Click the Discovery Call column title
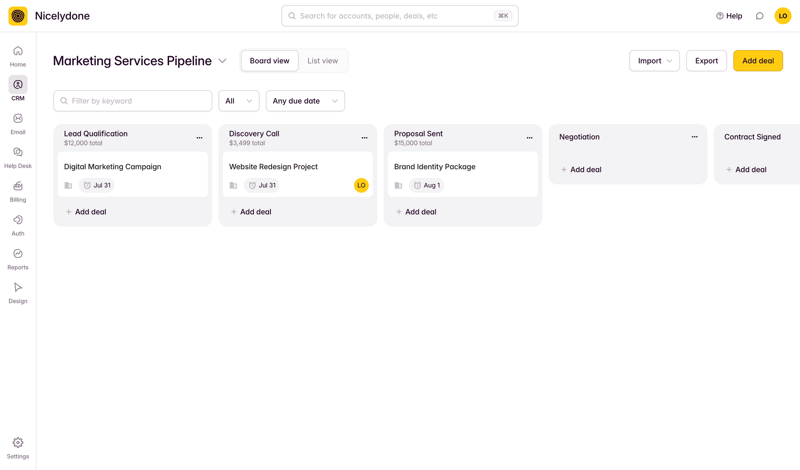Screen dimensions: 800x470 click(254, 134)
